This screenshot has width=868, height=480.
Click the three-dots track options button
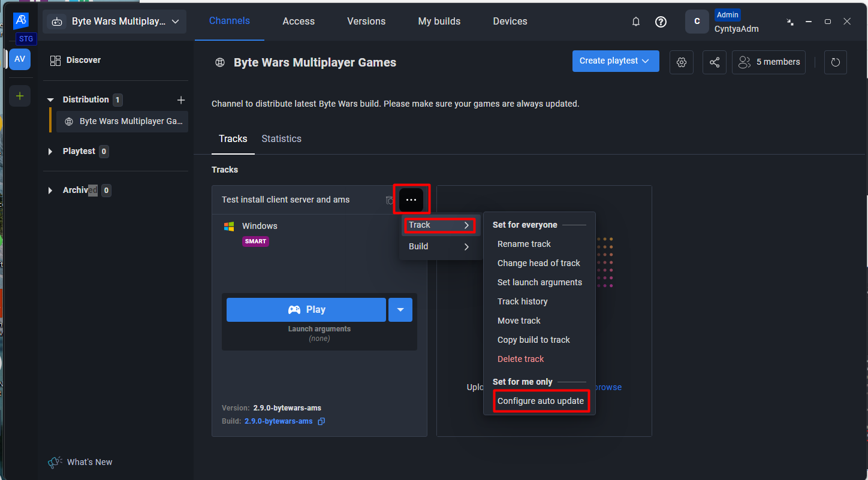click(411, 200)
